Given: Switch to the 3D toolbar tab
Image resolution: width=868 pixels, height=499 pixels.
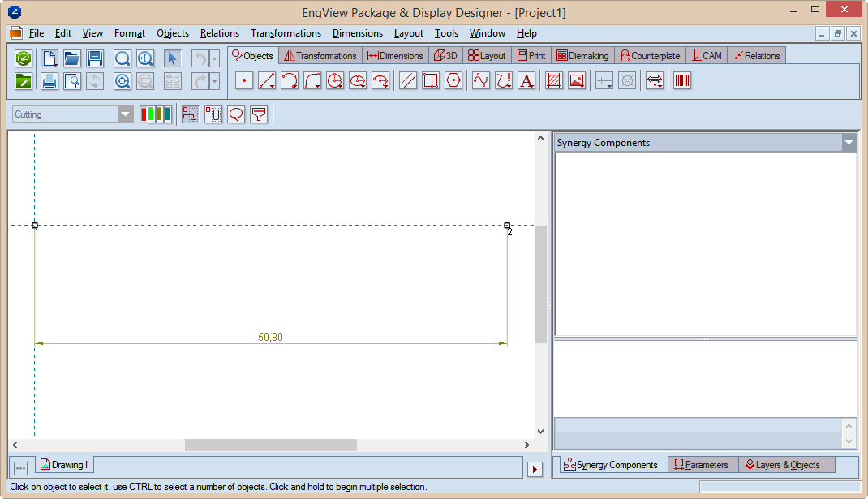Looking at the screenshot, I should tap(445, 56).
